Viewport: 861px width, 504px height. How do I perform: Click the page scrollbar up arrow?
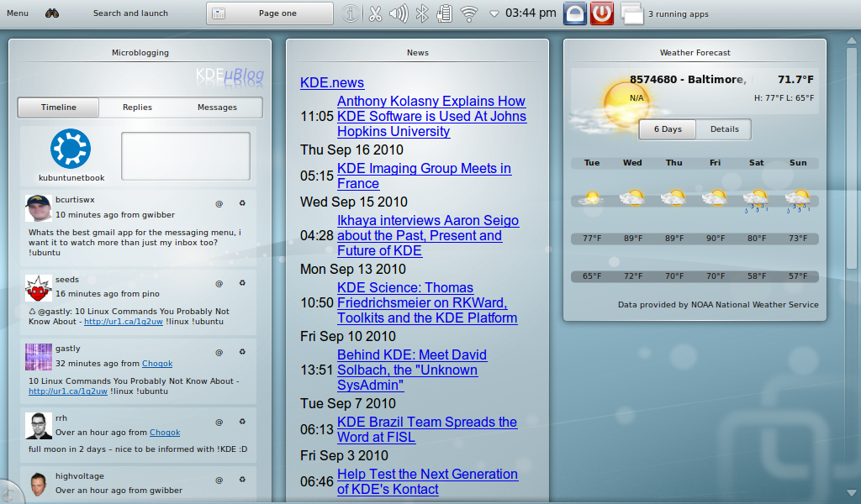pos(852,40)
